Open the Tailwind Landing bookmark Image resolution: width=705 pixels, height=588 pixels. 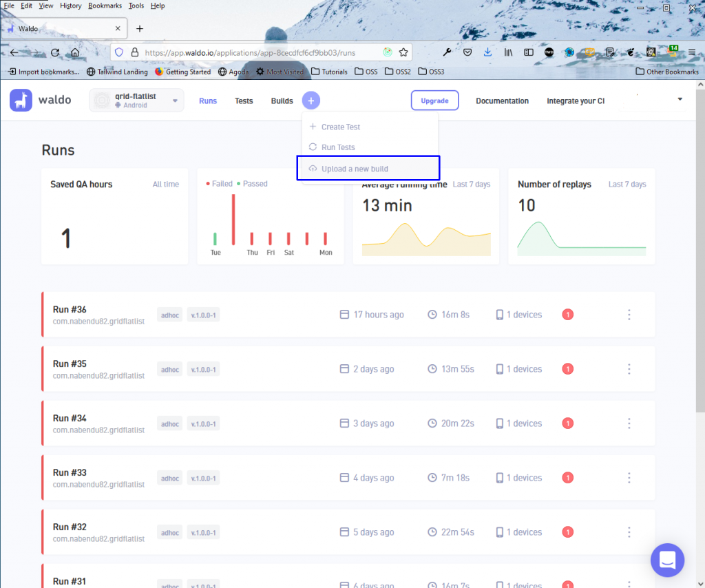coord(117,72)
